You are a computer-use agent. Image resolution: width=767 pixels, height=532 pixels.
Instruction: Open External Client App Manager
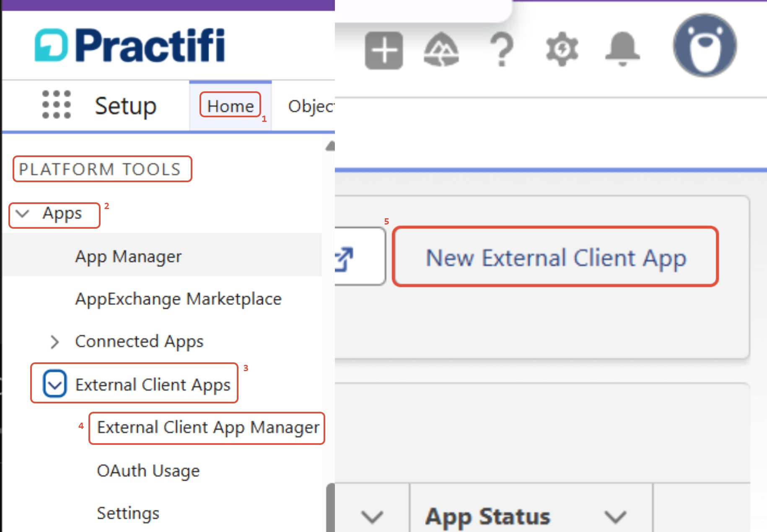(208, 428)
